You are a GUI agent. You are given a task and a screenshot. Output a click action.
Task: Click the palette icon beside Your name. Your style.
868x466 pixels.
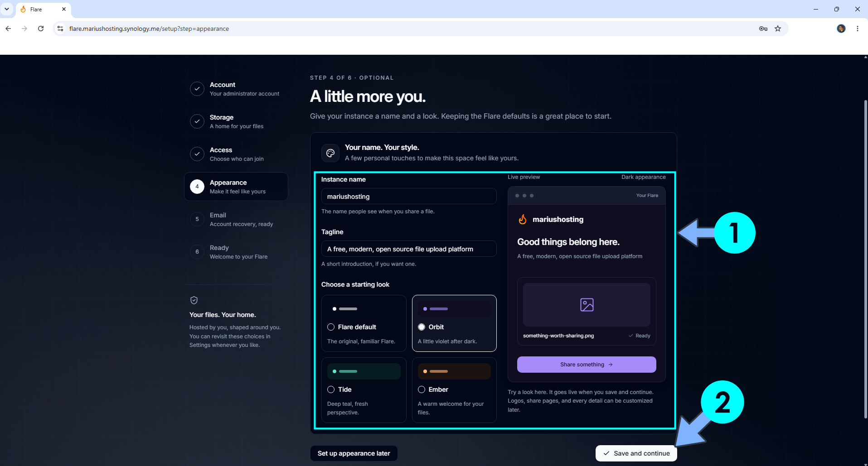(x=330, y=153)
